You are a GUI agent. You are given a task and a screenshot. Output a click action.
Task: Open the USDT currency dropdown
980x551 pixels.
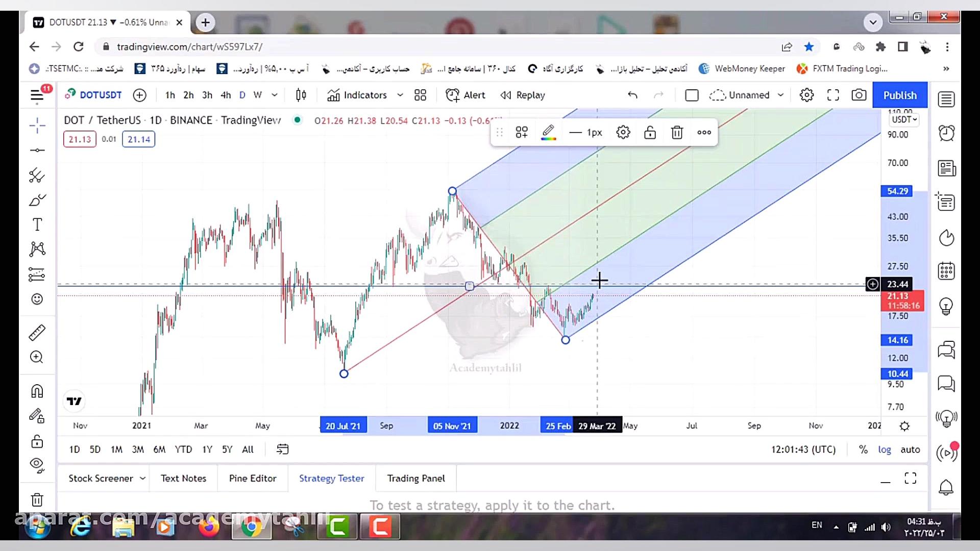(904, 119)
